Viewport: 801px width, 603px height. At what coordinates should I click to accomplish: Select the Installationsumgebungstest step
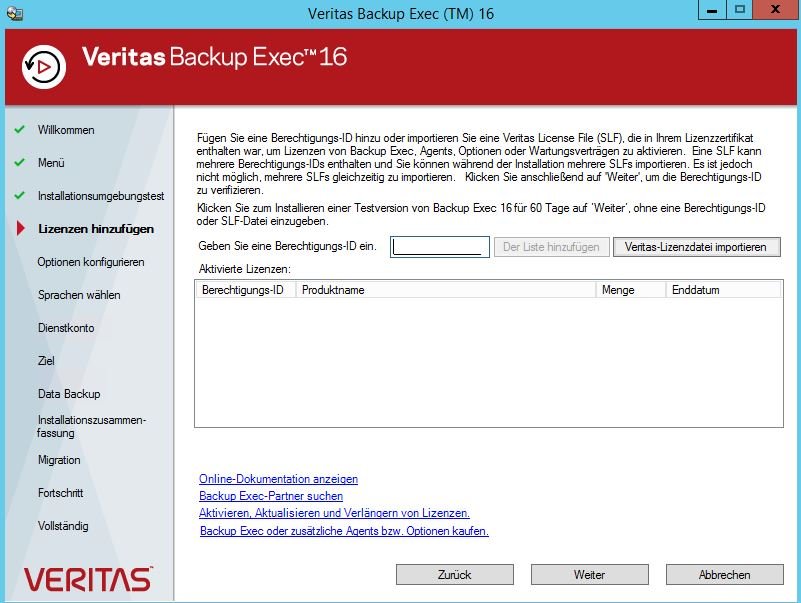(101, 196)
